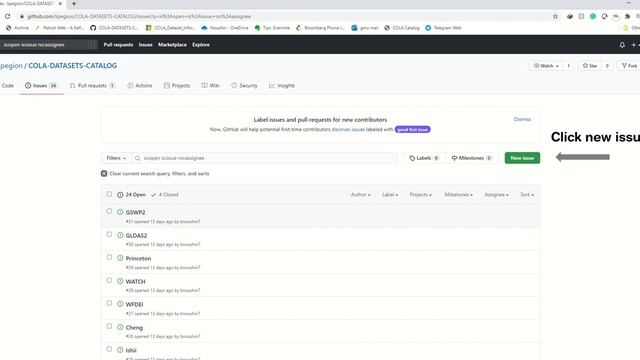Reload the page with browser refresh icon
The width and height of the screenshot is (640, 360).
point(7,16)
